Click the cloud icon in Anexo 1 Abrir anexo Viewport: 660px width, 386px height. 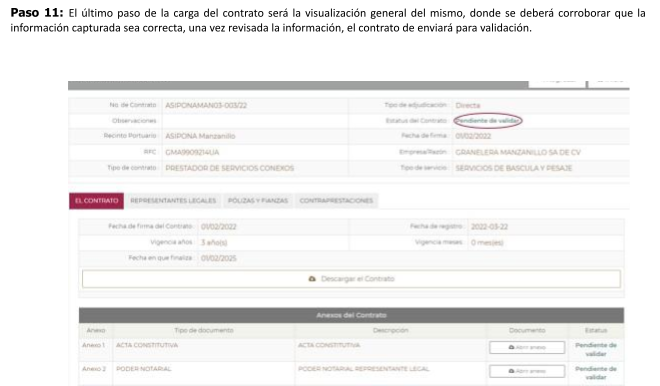click(x=511, y=348)
